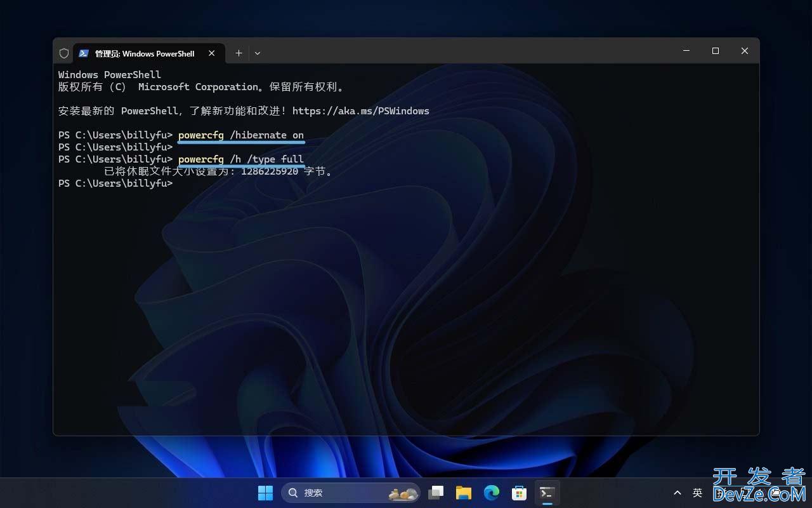The width and height of the screenshot is (812, 508).
Task: Launch Microsoft Edge from the taskbar
Action: tap(492, 493)
